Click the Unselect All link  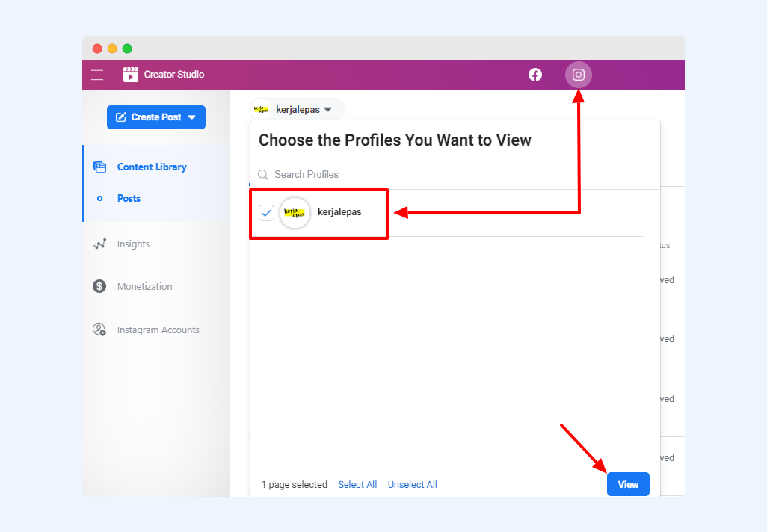point(412,485)
